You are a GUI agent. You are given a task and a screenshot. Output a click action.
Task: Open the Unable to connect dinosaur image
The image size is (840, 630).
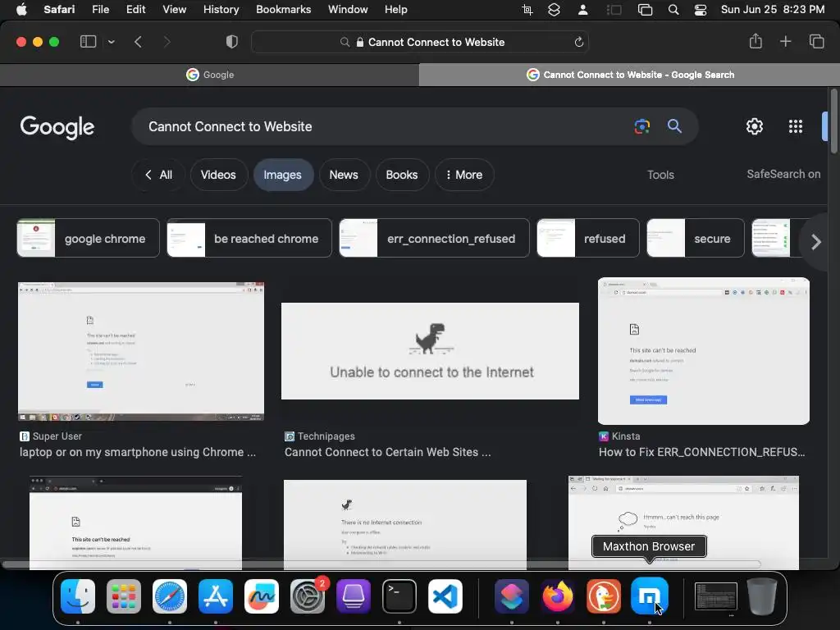[x=430, y=351]
